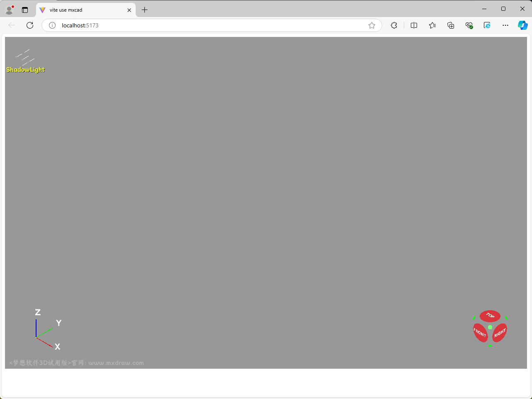Select the 'vite use mxcad' tab
532x399 pixels.
pos(83,10)
